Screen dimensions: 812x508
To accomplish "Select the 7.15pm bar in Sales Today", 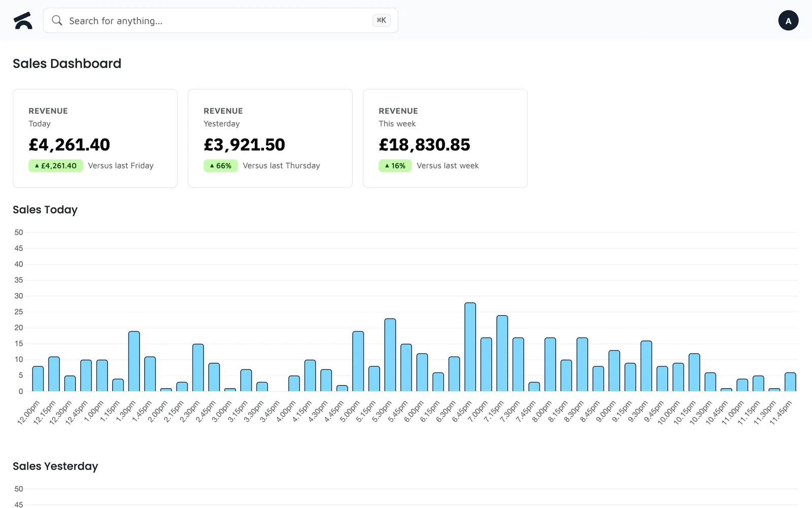I will tap(502, 354).
